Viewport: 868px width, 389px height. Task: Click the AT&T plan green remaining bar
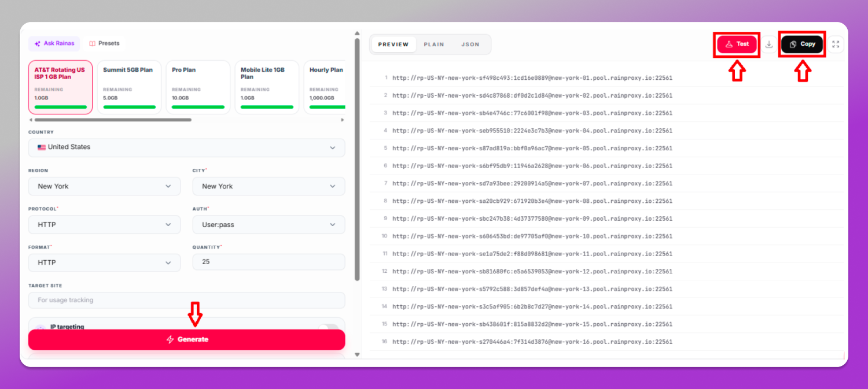click(60, 107)
